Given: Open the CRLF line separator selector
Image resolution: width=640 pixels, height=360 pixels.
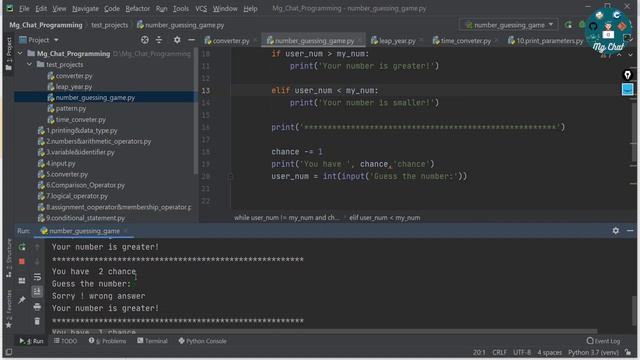Looking at the screenshot, I should (x=499, y=352).
